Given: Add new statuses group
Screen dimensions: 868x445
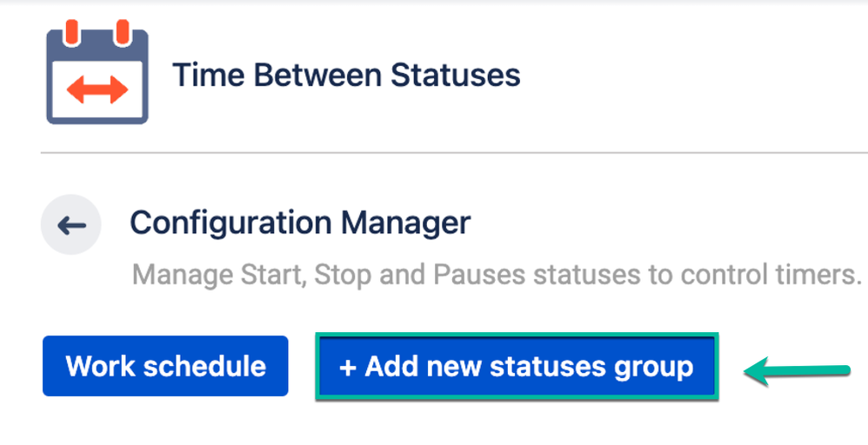Looking at the screenshot, I should (x=517, y=366).
